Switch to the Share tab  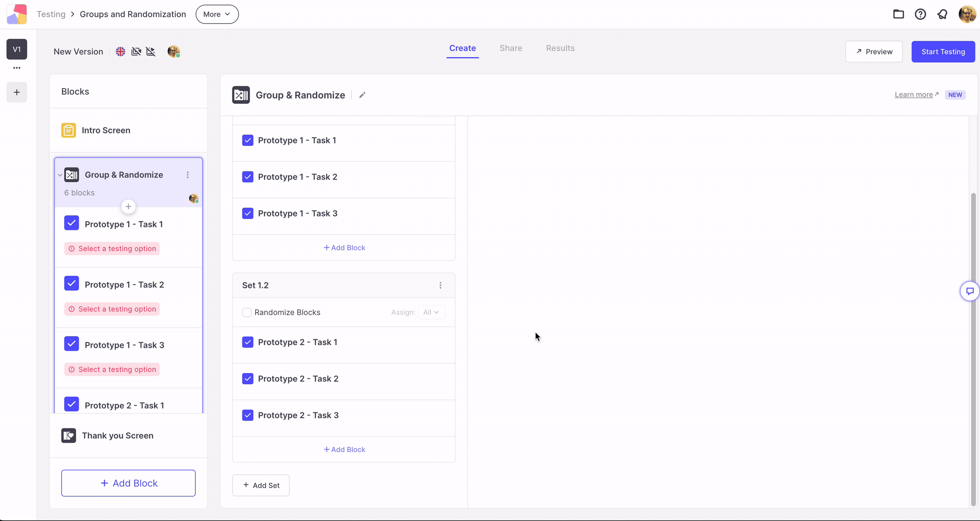point(511,48)
